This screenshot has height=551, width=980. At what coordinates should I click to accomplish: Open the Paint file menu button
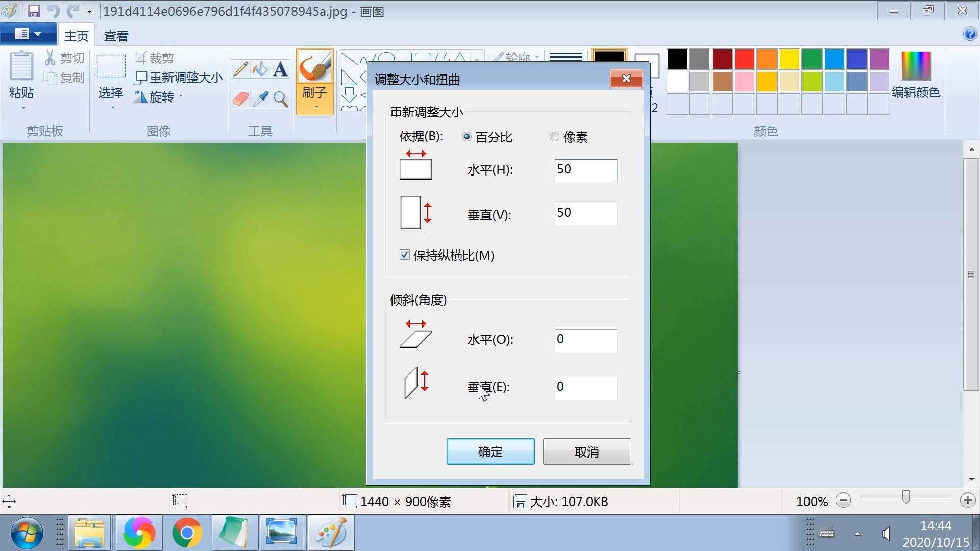(28, 34)
